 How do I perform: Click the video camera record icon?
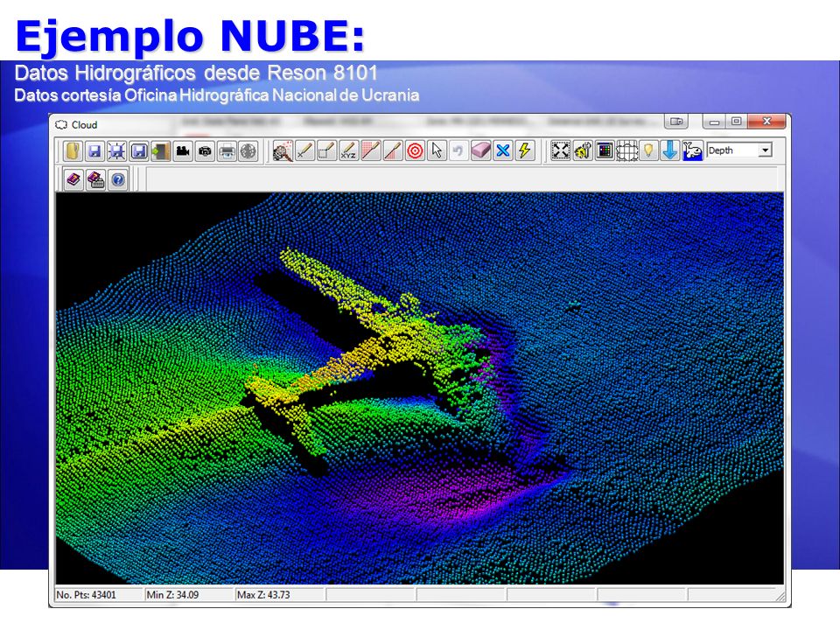pos(183,151)
